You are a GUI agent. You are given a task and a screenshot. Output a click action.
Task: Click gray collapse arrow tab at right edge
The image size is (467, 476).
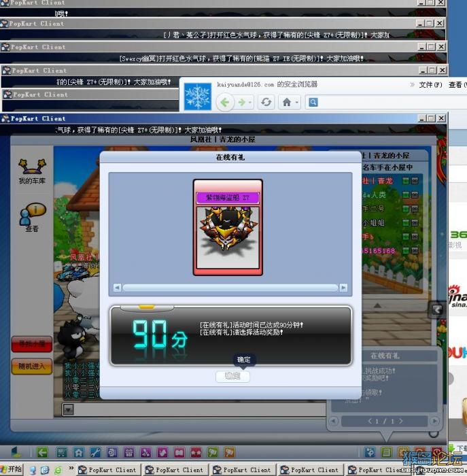coord(437,310)
